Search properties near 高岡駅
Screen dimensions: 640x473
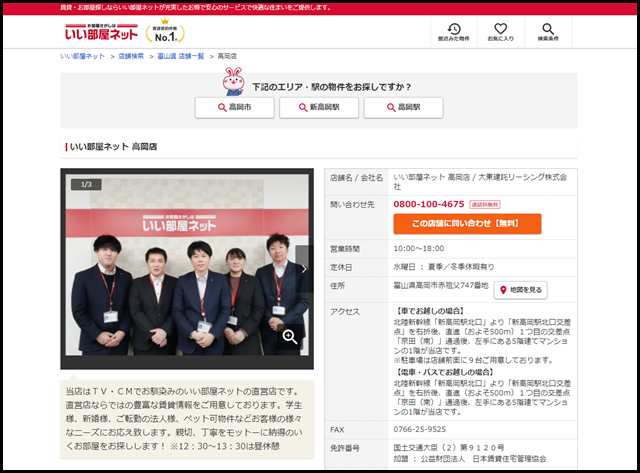click(403, 108)
